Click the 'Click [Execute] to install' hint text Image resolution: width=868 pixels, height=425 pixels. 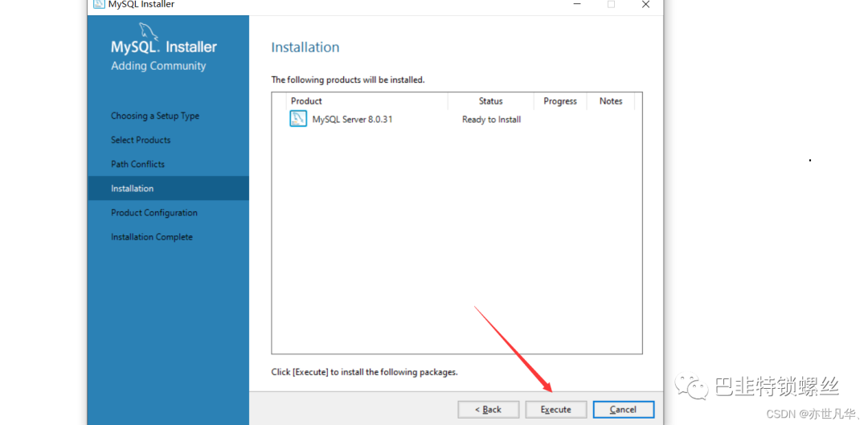(x=364, y=372)
